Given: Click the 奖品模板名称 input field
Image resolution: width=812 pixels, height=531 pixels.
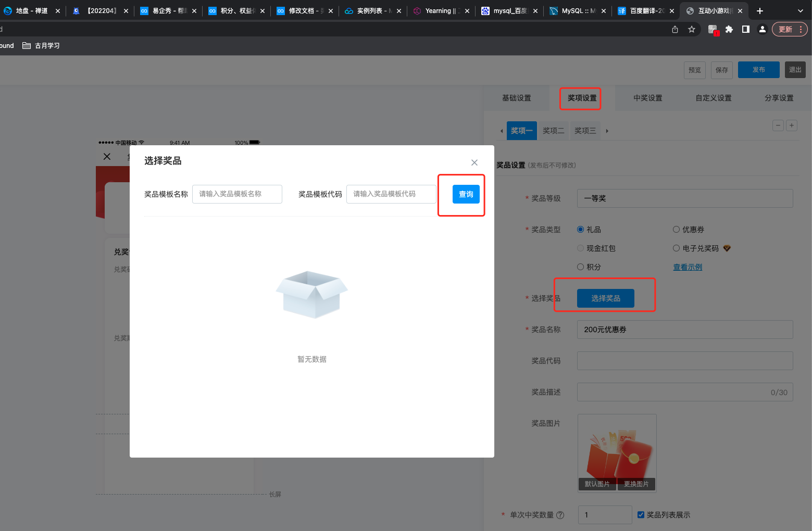Looking at the screenshot, I should tap(237, 194).
